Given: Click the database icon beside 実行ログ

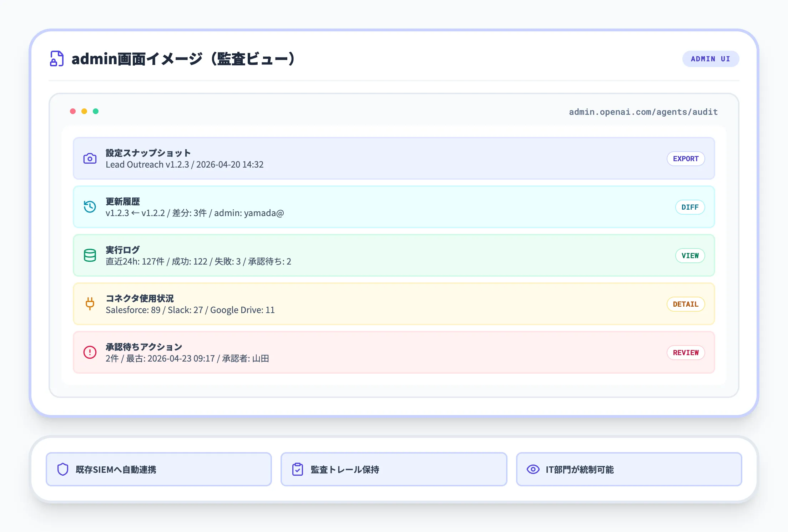Looking at the screenshot, I should [x=90, y=255].
